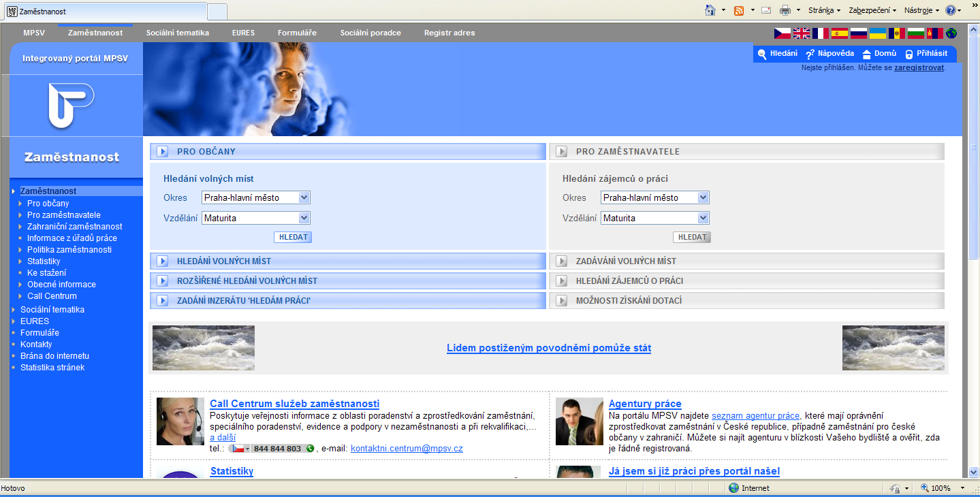Open link Lidem postiženým povodněmi pomůže stát
980x497 pixels.
point(549,348)
